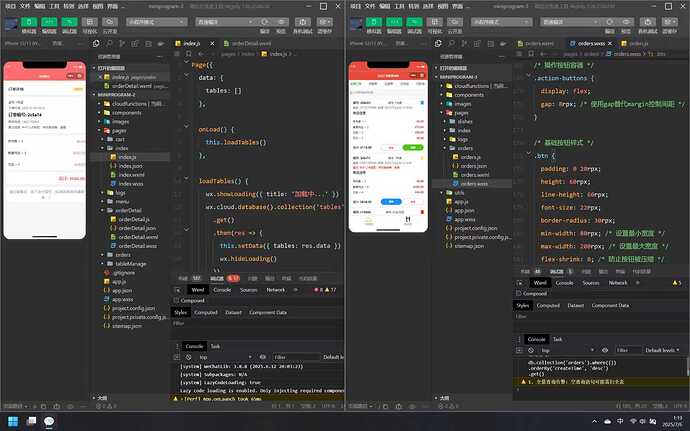690x431 pixels.
Task: Click the console Filter field in left window
Action: pos(296,357)
